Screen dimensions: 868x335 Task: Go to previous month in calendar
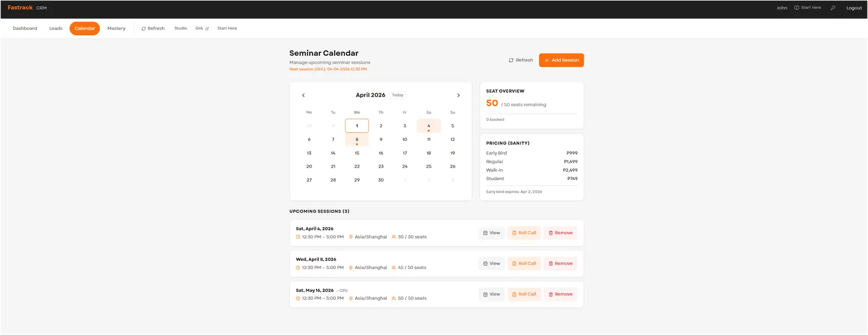[303, 95]
